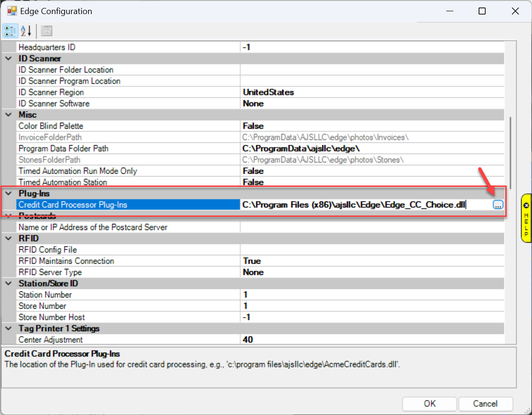Select the Color Blind Palette value False
Screen dimensions: 532x415
point(253,126)
